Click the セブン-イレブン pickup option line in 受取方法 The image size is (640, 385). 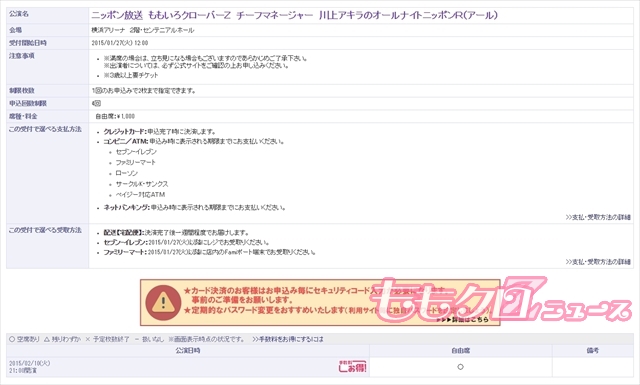[186, 243]
